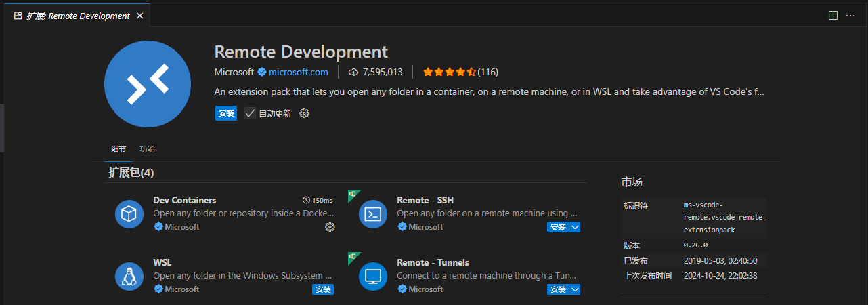Screen dimensions: 868x305
Task: Switch to the 功能 tab
Action: [147, 149]
